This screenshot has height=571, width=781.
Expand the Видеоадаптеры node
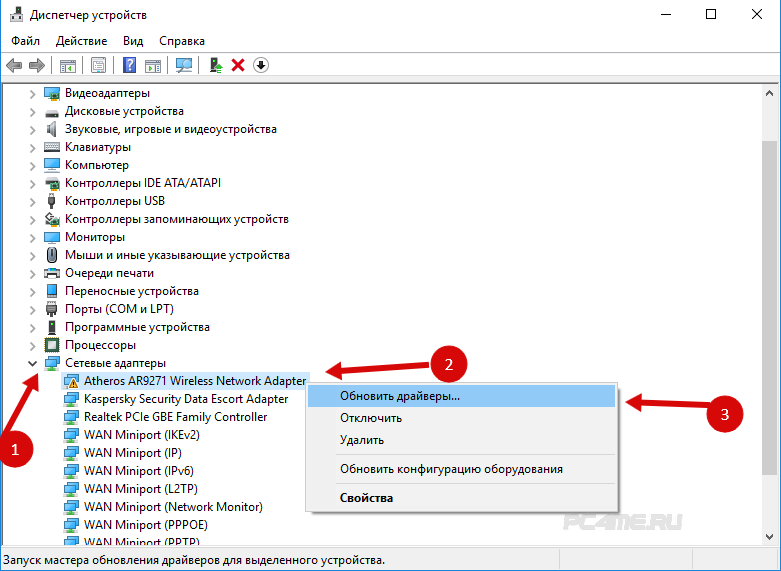(x=32, y=94)
